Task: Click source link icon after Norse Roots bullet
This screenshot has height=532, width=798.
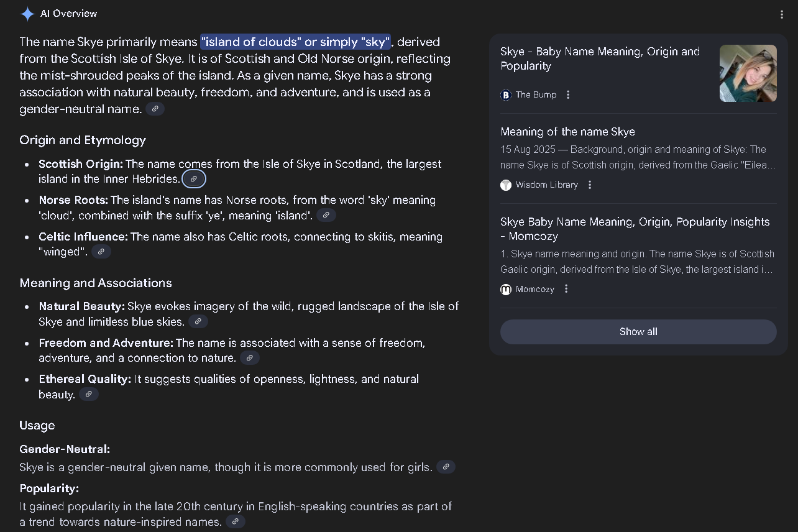Action: 326,215
